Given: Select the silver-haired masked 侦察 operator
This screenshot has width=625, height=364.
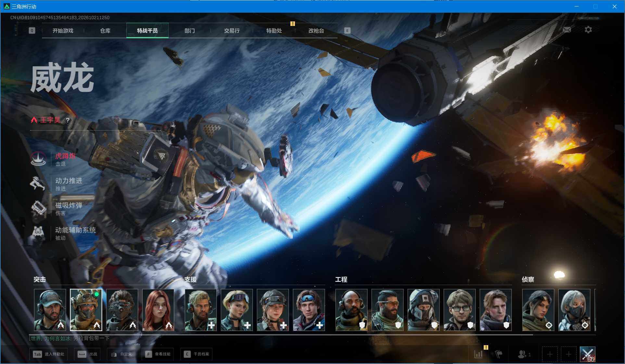Looking at the screenshot, I should coord(574,310).
